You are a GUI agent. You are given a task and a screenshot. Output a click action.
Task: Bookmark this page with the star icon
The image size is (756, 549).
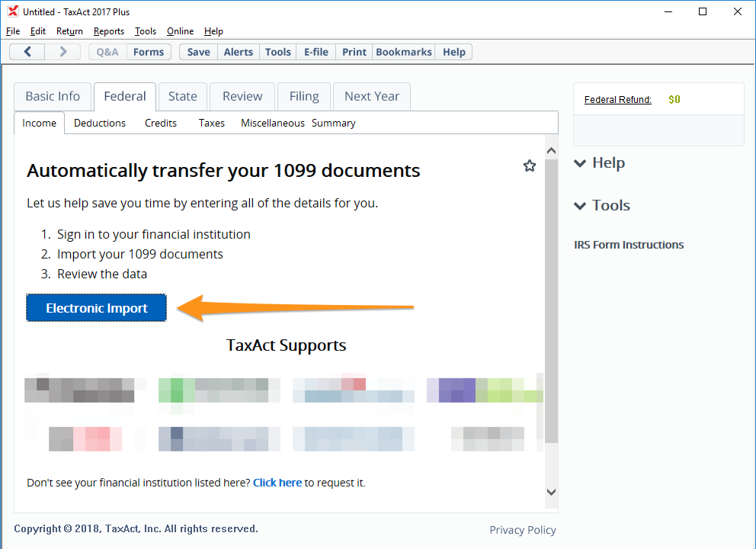[530, 165]
